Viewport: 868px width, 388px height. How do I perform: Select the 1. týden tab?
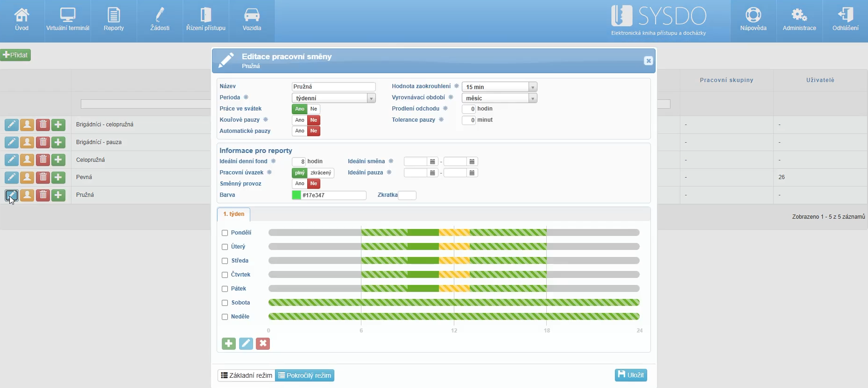pos(233,214)
